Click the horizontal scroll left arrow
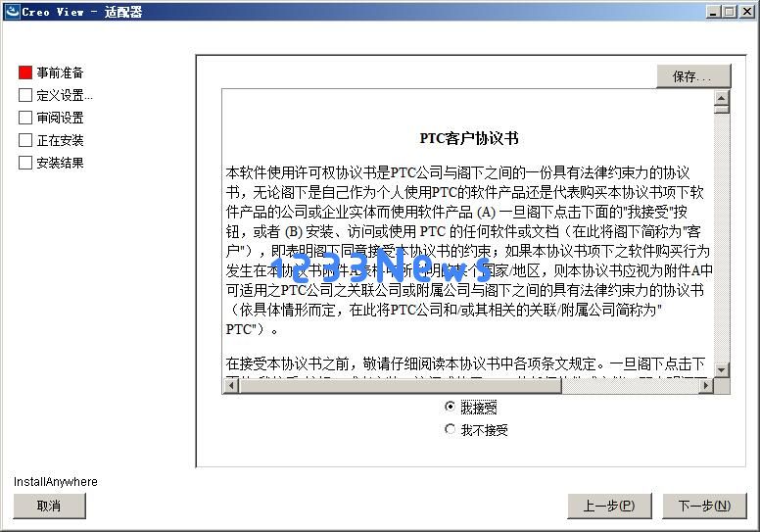This screenshot has width=760, height=532. [231, 386]
